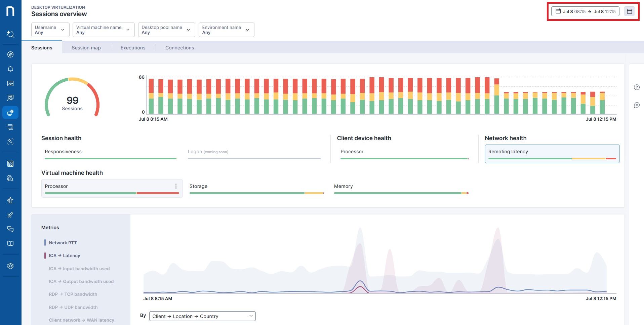Viewport: 644px width, 325px height.
Task: Open sidebar Settings with the gear icon
Action: (x=10, y=266)
